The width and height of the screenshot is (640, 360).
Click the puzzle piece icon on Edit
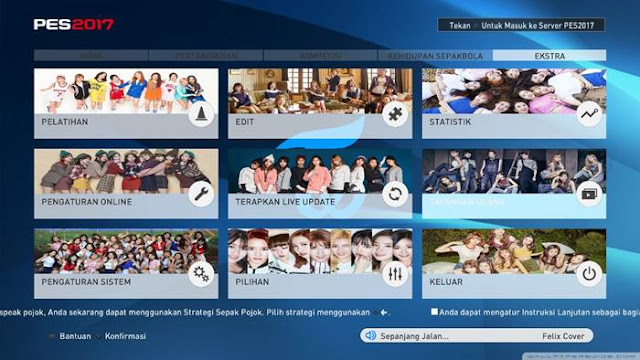pyautogui.click(x=395, y=114)
